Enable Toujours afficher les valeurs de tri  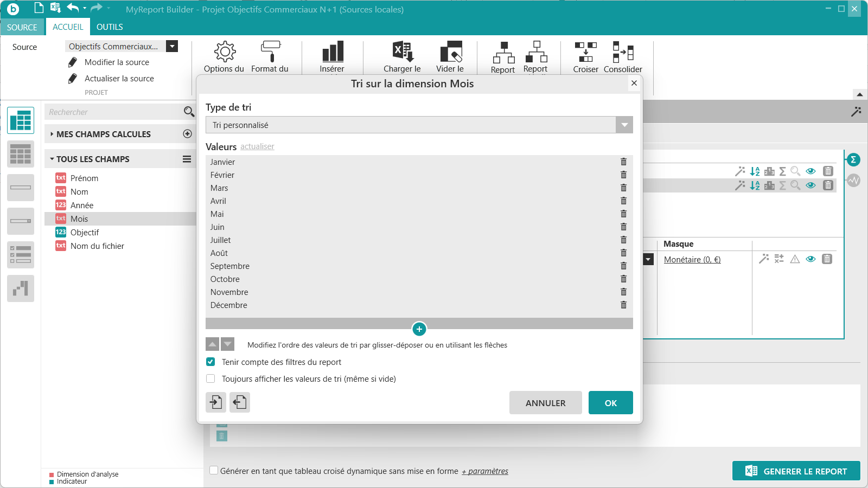pos(210,378)
